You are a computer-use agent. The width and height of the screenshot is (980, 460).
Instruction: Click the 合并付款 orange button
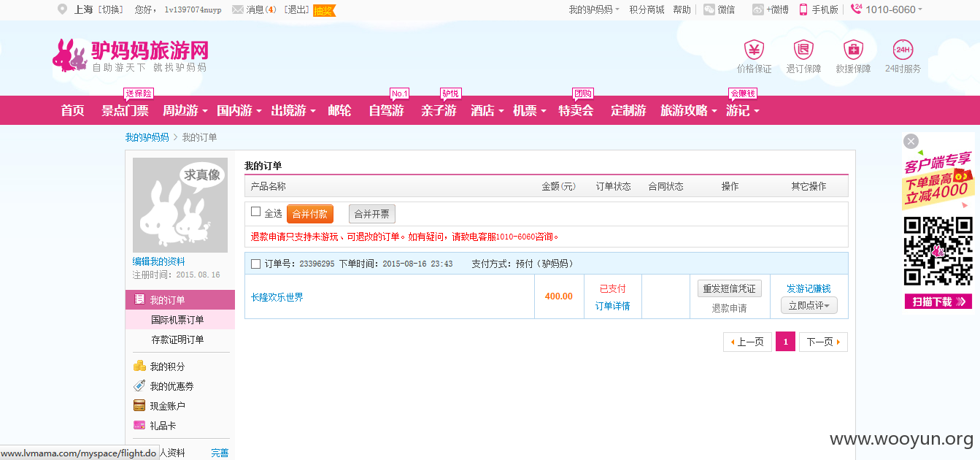point(310,214)
